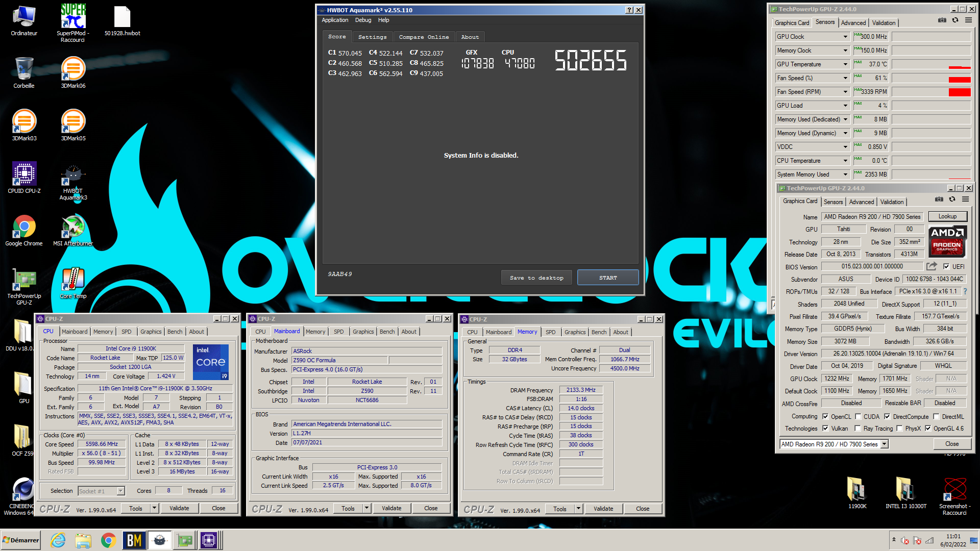The width and height of the screenshot is (980, 551).
Task: Toggle the DirectCompute checkbox
Action: pyautogui.click(x=887, y=416)
